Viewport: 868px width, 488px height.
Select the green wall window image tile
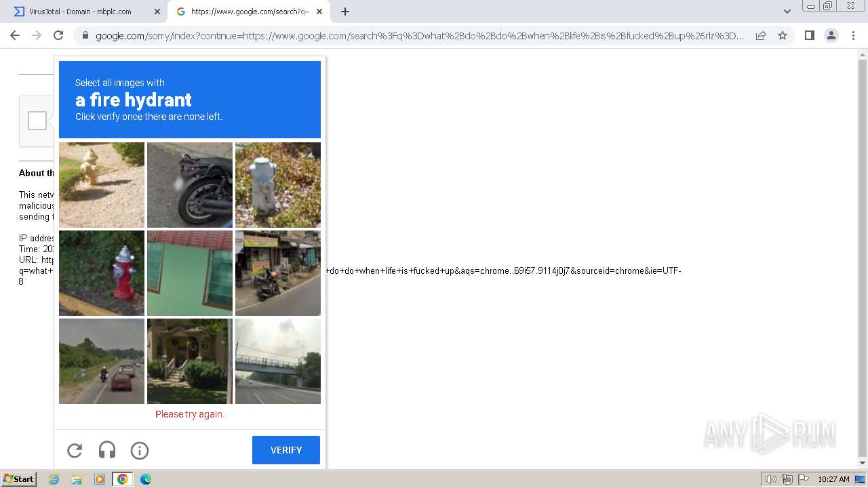click(x=190, y=273)
